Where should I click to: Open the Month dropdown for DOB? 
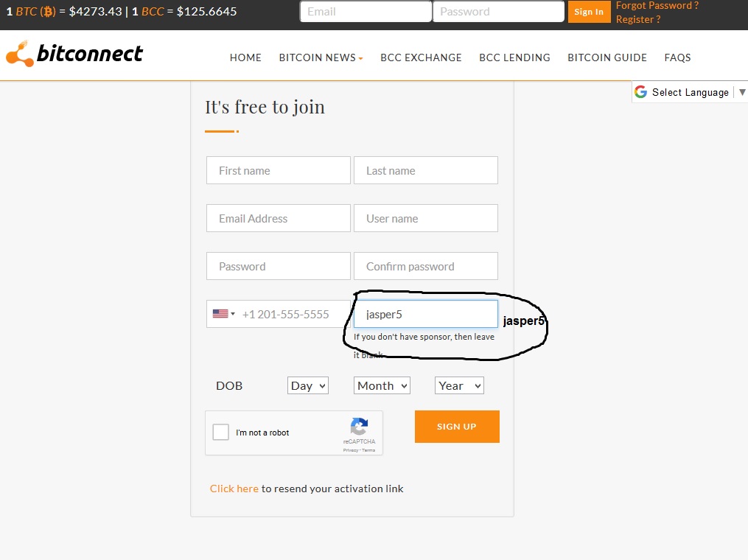coord(382,385)
